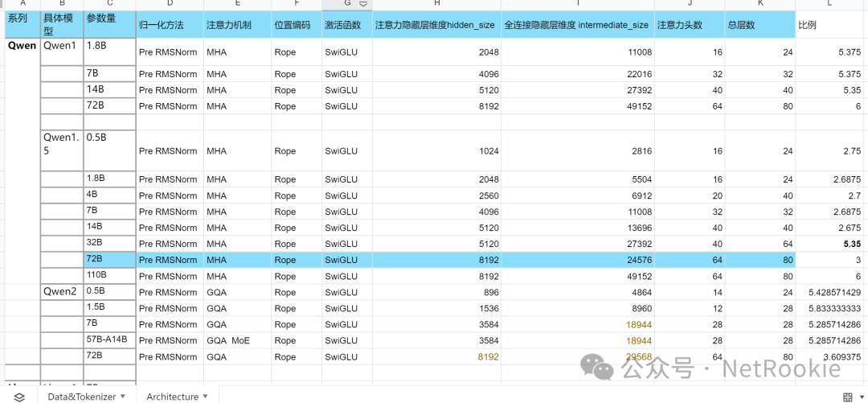This screenshot has width=868, height=403.
Task: Select the 4B parameter cell
Action: tap(109, 195)
